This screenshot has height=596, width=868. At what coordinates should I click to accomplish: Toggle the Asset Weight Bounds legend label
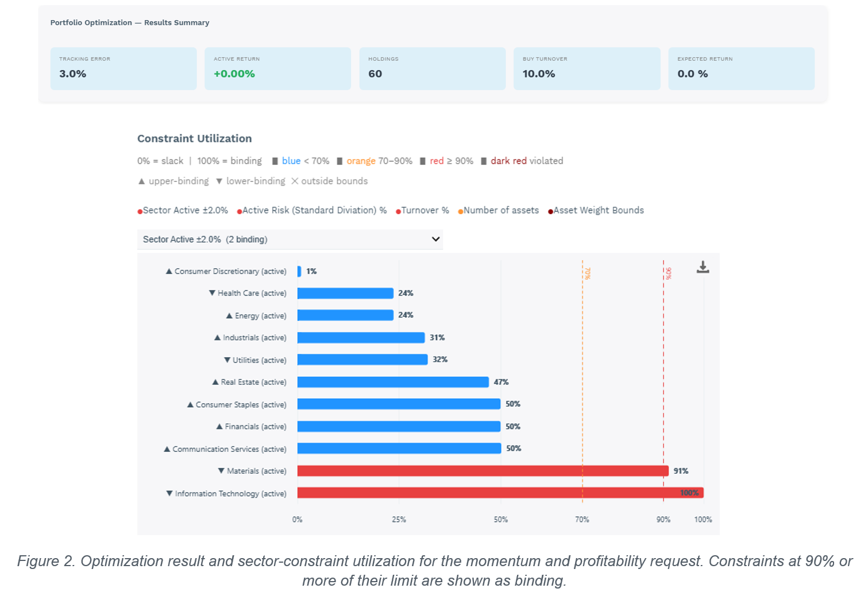coord(599,210)
